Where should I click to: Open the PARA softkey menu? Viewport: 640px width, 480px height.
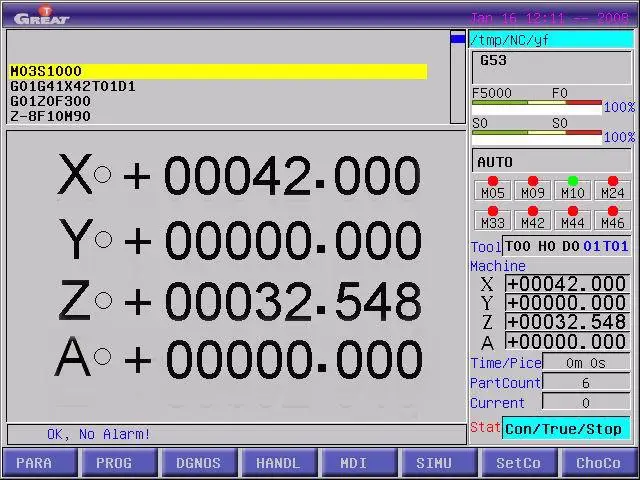pyautogui.click(x=40, y=463)
